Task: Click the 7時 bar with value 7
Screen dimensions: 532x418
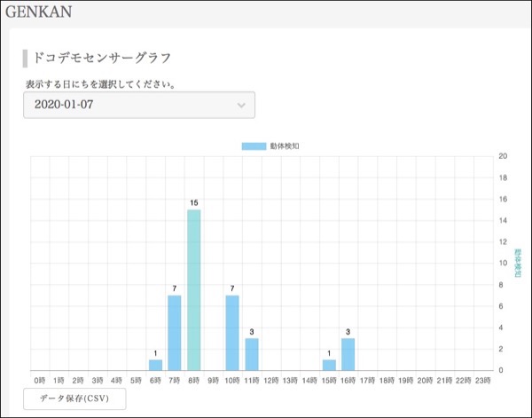Action: (175, 332)
